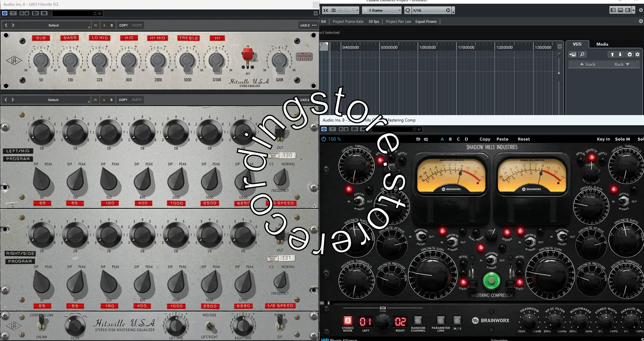
Task: Show or hide lower zone in Cubase
Action: pos(620,10)
